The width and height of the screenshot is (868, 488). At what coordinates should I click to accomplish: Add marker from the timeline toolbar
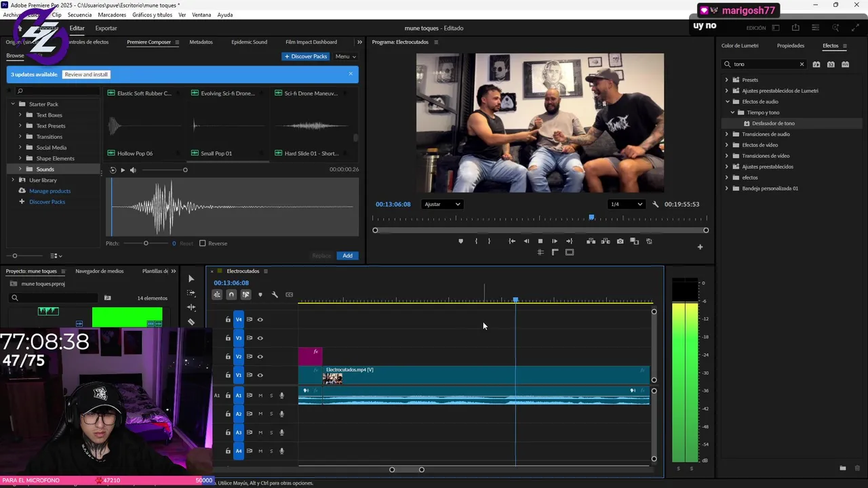tap(260, 295)
